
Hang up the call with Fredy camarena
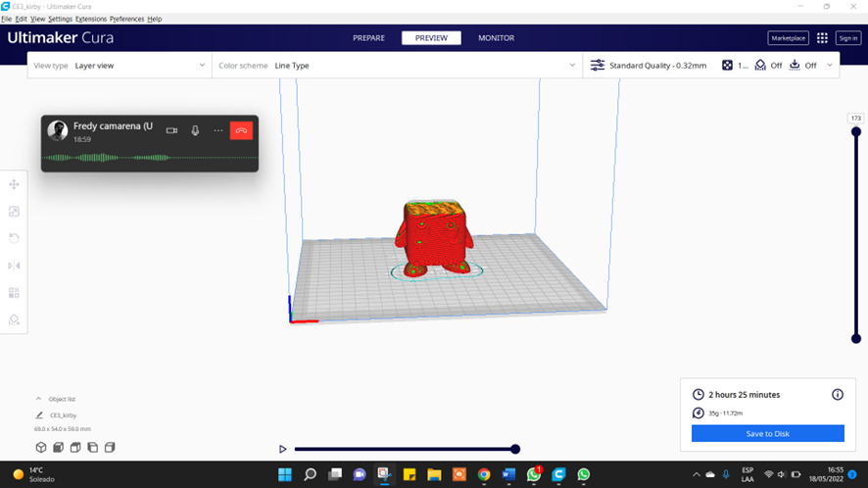coord(241,130)
